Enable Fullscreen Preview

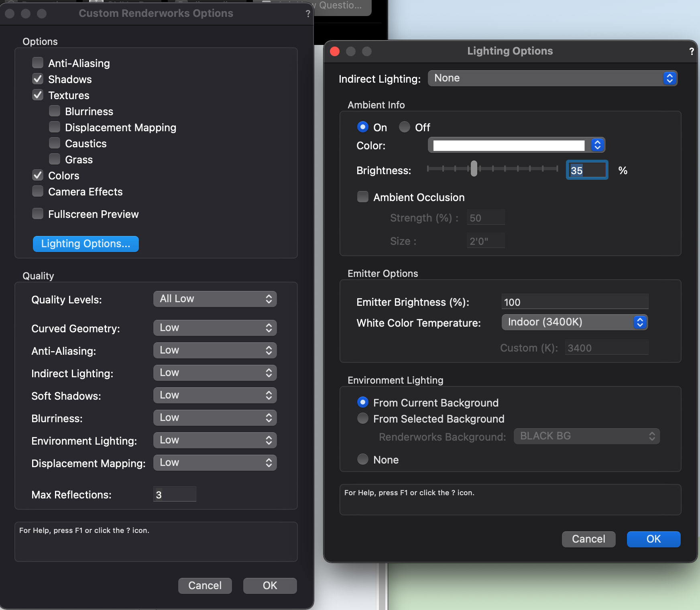[37, 214]
